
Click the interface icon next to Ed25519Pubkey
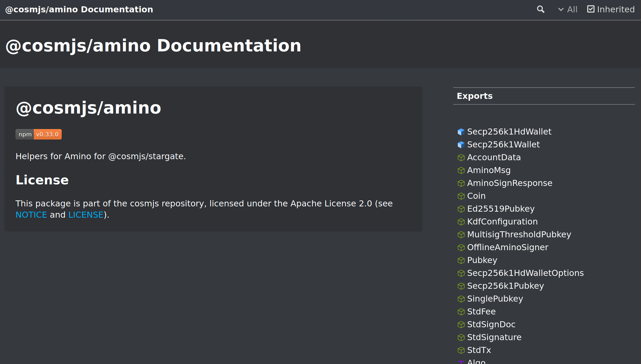click(x=461, y=209)
